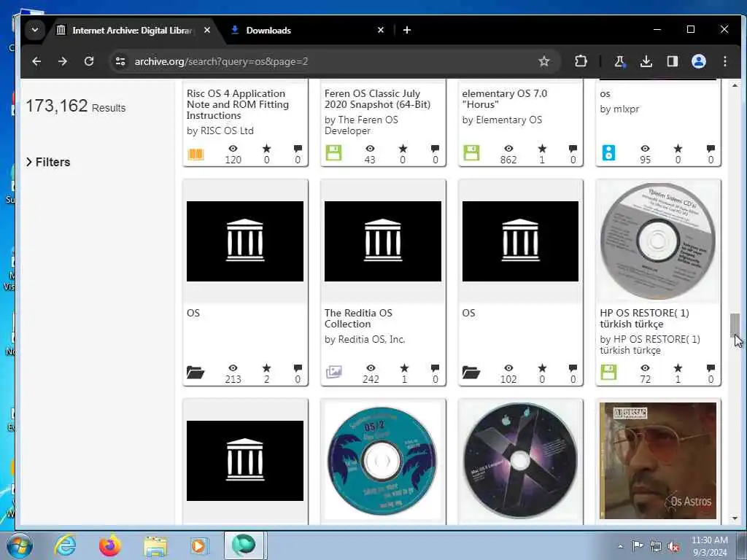The height and width of the screenshot is (560, 747).
Task: Open site information icon in address bar
Action: pos(120,61)
